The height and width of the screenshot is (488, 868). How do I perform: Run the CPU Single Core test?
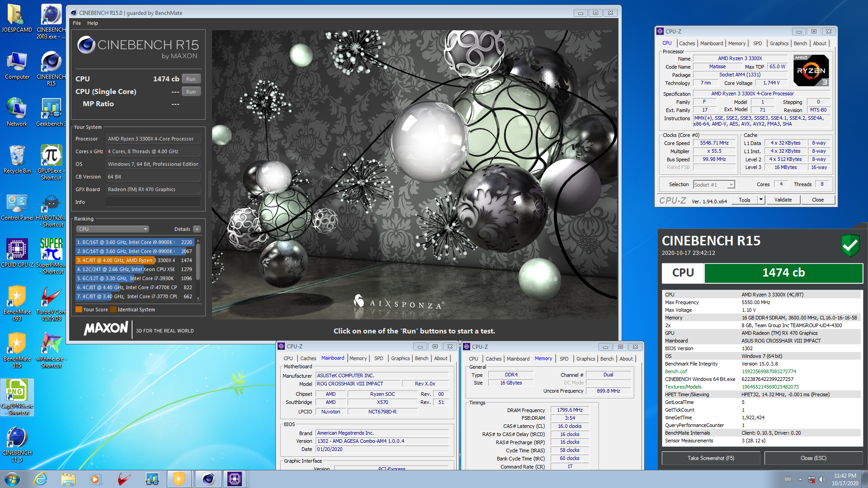[x=191, y=92]
